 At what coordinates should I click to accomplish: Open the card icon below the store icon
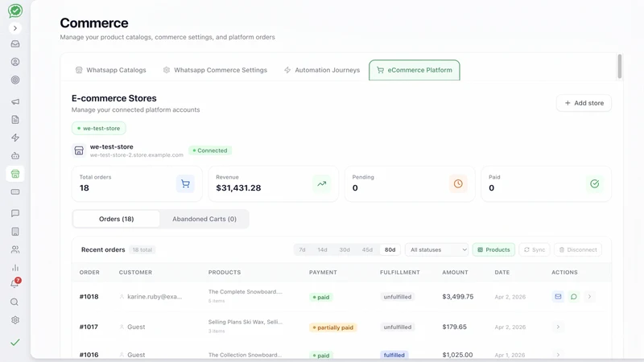pyautogui.click(x=15, y=191)
